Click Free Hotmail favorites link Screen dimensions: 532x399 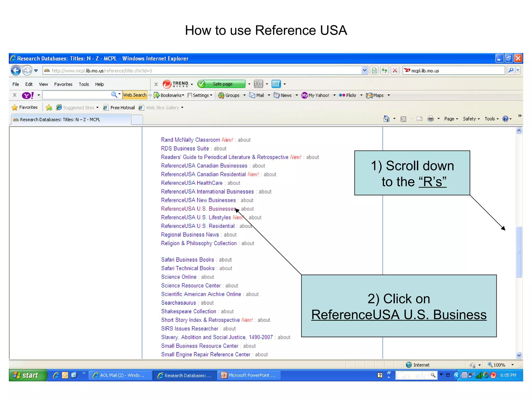pyautogui.click(x=119, y=108)
